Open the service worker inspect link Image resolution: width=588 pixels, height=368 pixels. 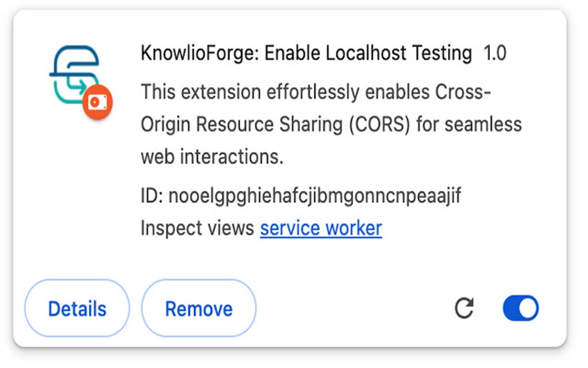(x=321, y=228)
